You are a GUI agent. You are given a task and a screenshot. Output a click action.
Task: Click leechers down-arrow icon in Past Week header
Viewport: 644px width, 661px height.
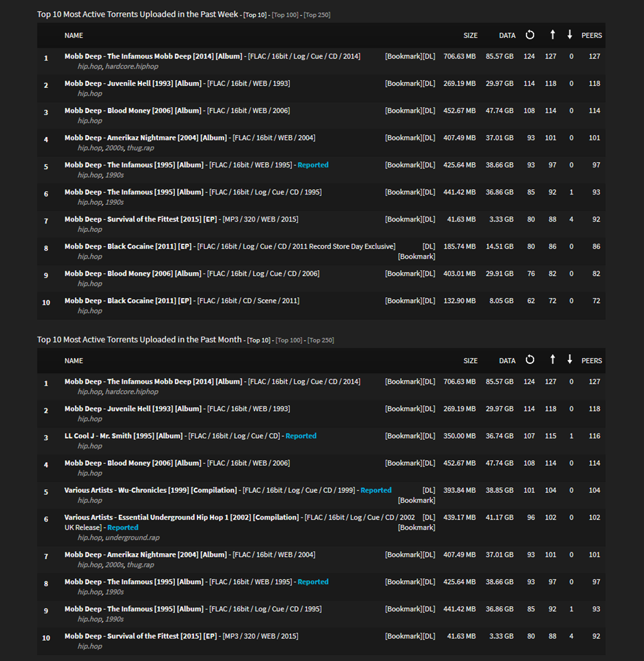(570, 35)
